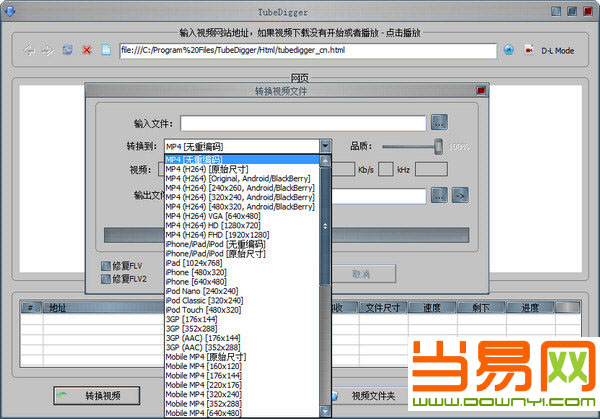Choose iPhone [640x480] format
This screenshot has width=600, height=419.
coord(242,282)
